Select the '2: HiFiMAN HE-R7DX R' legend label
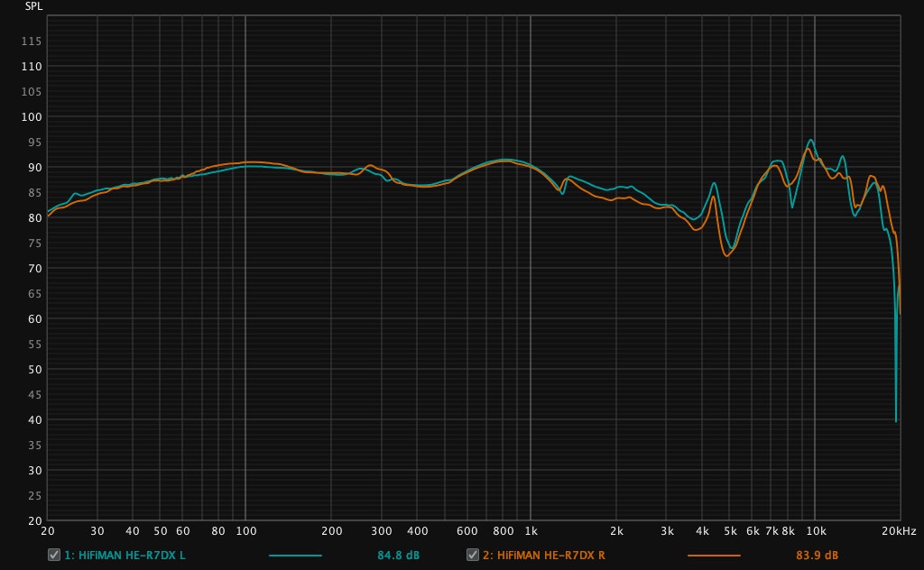The width and height of the screenshot is (924, 570). tap(547, 555)
